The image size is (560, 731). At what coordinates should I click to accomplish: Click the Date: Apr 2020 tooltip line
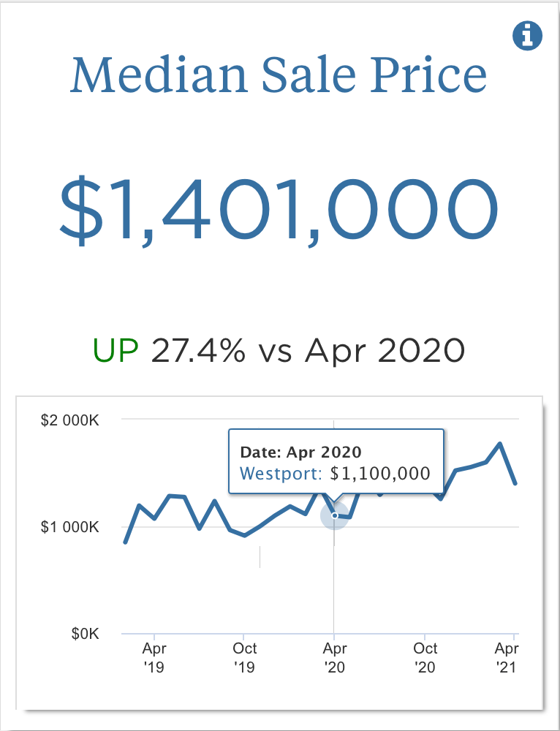[x=301, y=452]
